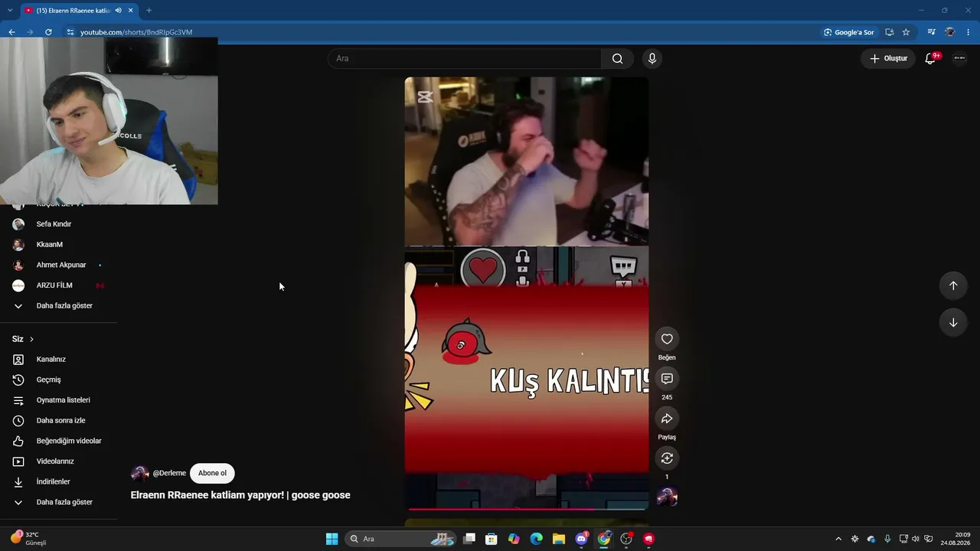Click the short's video title text

240,495
